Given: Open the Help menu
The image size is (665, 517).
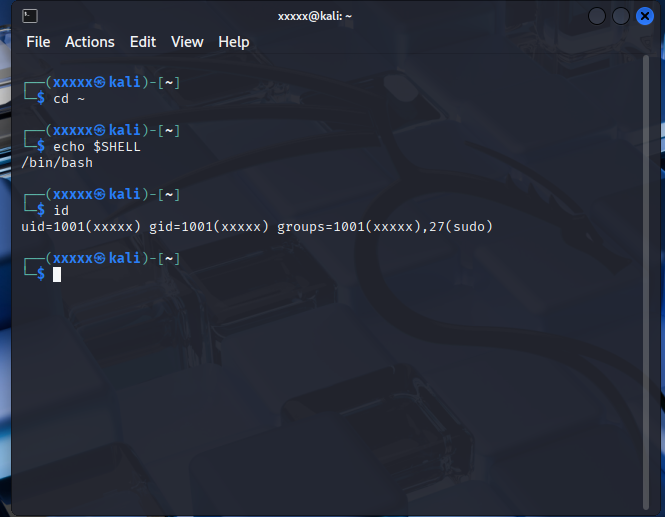Looking at the screenshot, I should pos(234,42).
